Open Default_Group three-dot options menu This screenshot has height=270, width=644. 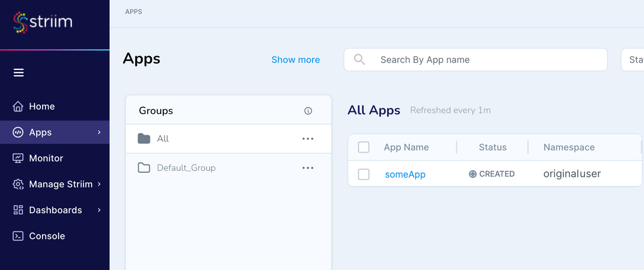308,168
